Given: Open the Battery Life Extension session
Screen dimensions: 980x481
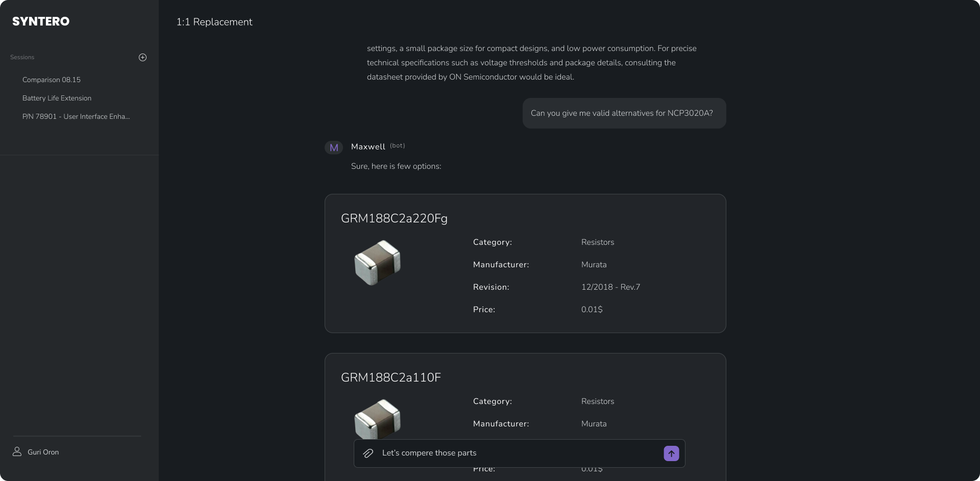Looking at the screenshot, I should pos(57,98).
